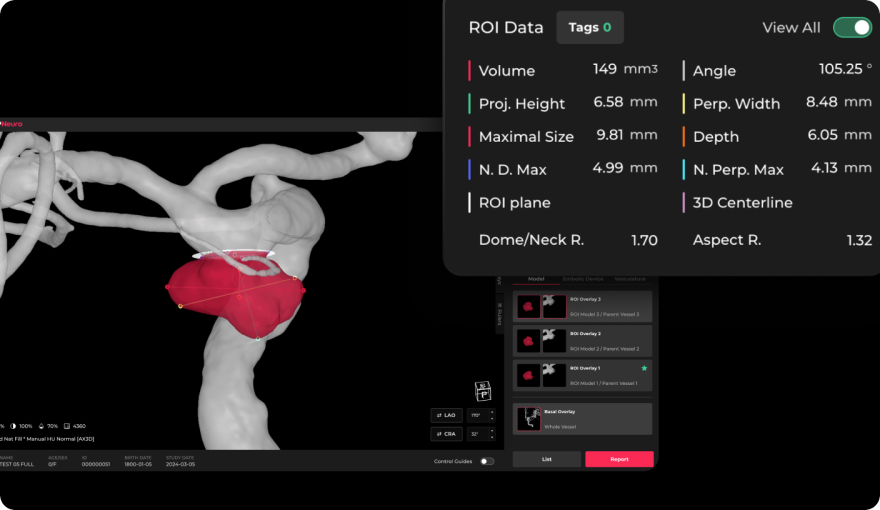Turn off the View All toggle
Viewport: 880px width, 510px height.
(852, 27)
